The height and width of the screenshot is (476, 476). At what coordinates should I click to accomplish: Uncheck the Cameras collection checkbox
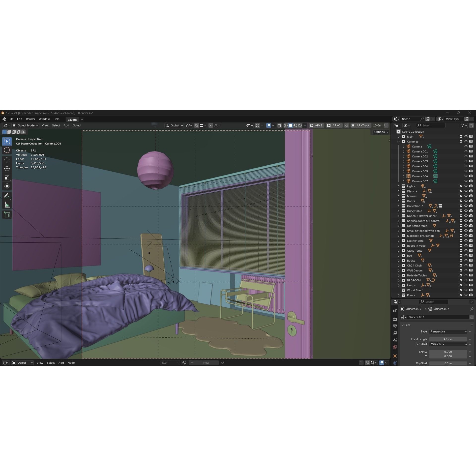tap(461, 141)
